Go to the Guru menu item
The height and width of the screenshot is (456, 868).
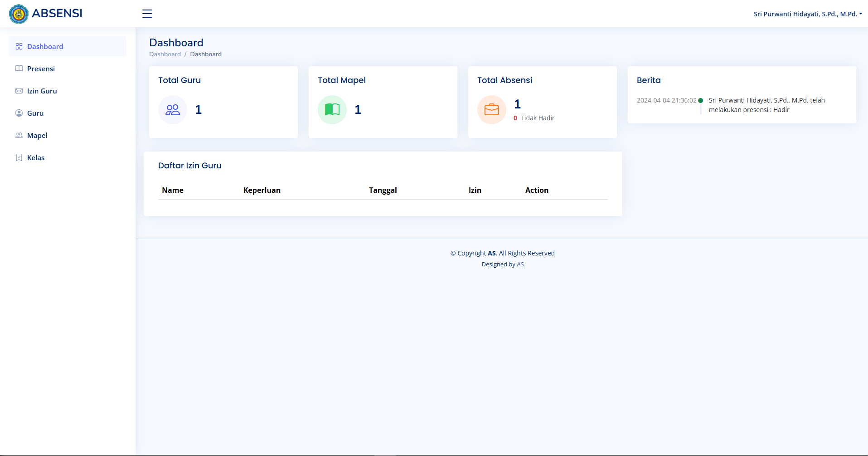pos(35,113)
